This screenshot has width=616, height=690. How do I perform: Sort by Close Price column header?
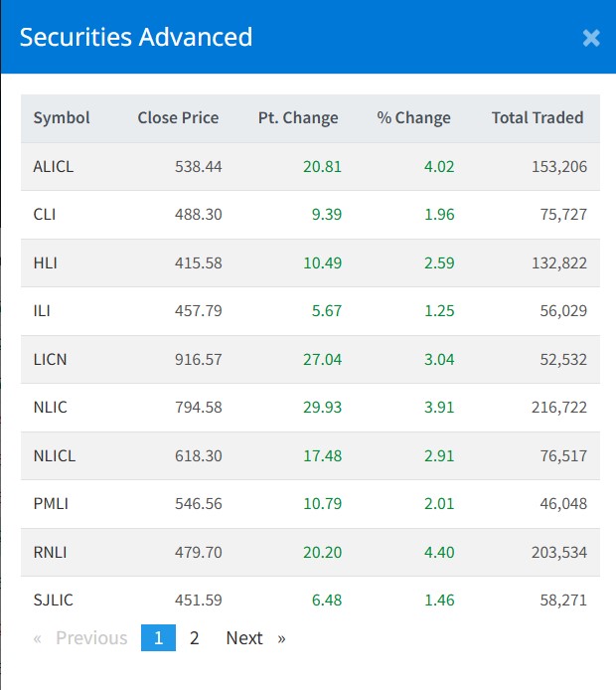(178, 117)
